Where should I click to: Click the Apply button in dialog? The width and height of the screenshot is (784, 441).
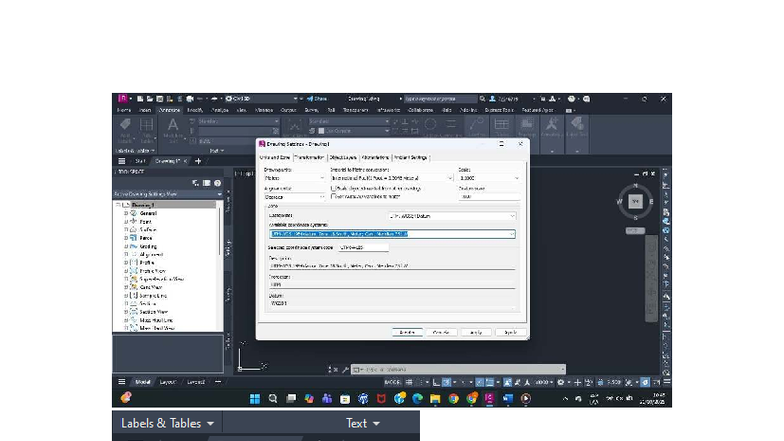point(475,332)
